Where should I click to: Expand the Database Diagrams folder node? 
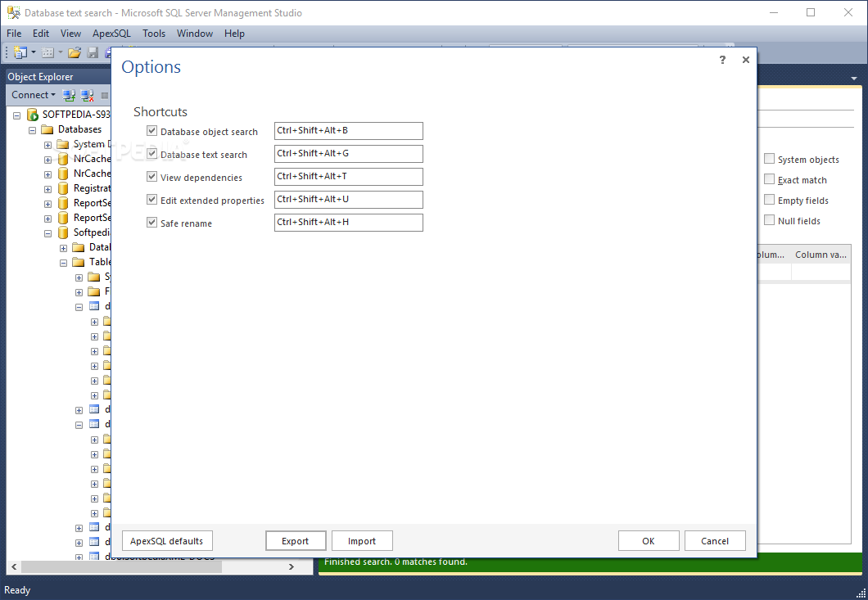click(x=63, y=248)
